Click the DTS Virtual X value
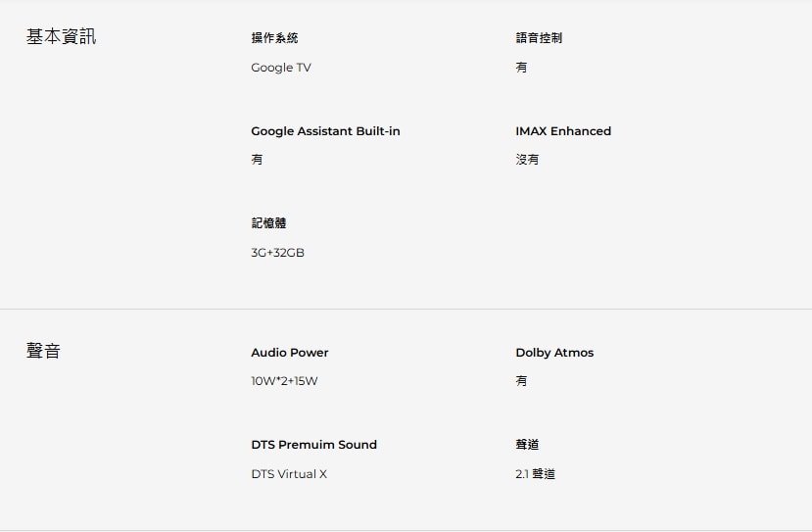 click(289, 474)
